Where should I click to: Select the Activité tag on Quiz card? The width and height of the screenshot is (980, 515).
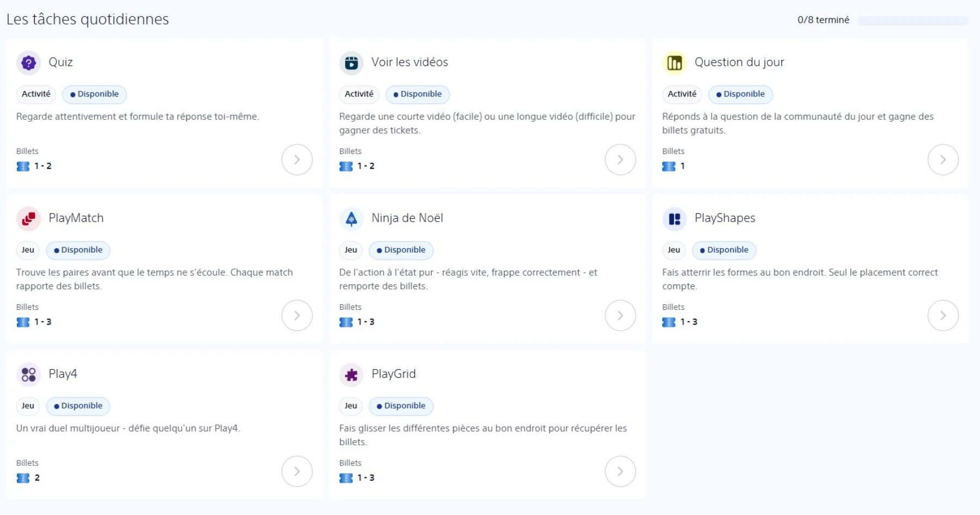[36, 94]
